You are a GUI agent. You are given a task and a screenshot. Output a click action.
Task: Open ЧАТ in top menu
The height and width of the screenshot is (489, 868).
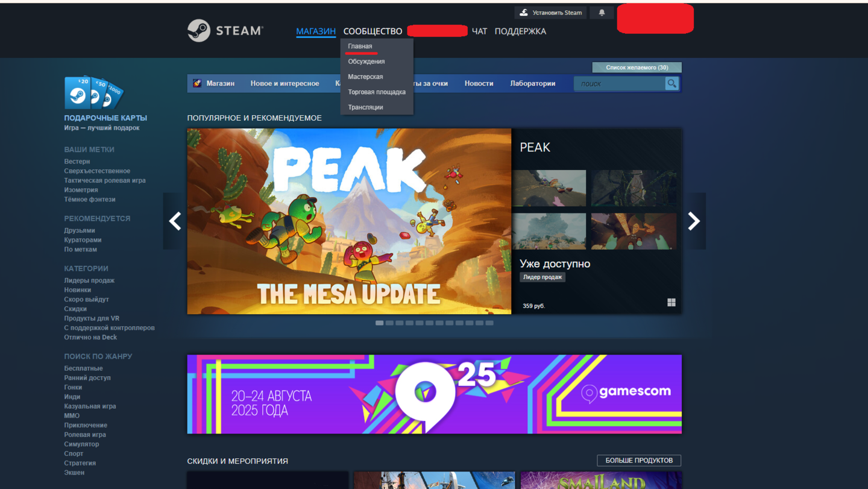point(479,31)
